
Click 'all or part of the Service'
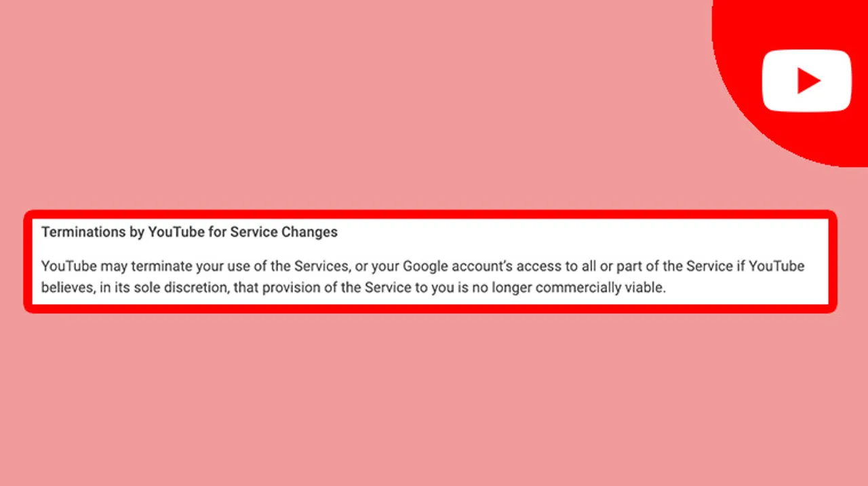[x=656, y=266]
